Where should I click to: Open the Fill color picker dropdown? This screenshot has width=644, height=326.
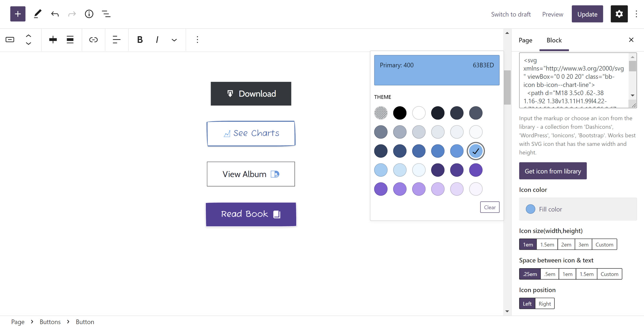coord(578,209)
